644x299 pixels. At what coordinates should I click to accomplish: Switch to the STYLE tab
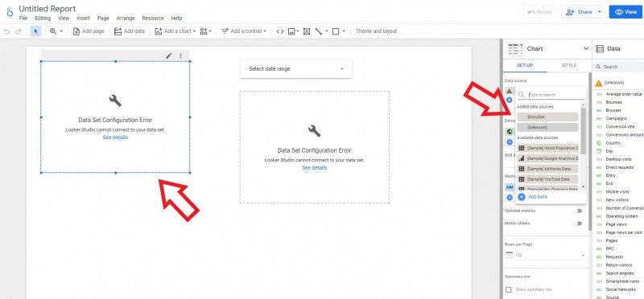[x=569, y=66]
